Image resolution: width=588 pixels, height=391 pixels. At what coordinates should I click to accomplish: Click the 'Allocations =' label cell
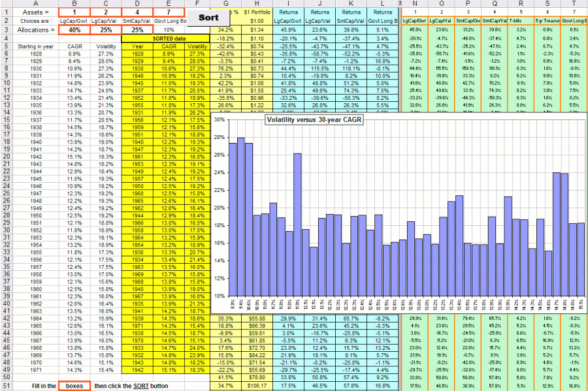(36, 30)
